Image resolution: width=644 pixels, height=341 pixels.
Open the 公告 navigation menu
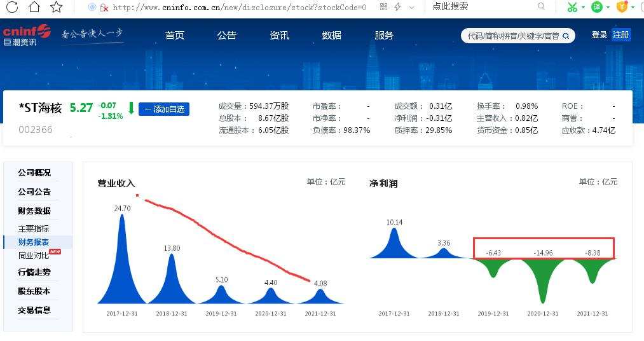(227, 36)
